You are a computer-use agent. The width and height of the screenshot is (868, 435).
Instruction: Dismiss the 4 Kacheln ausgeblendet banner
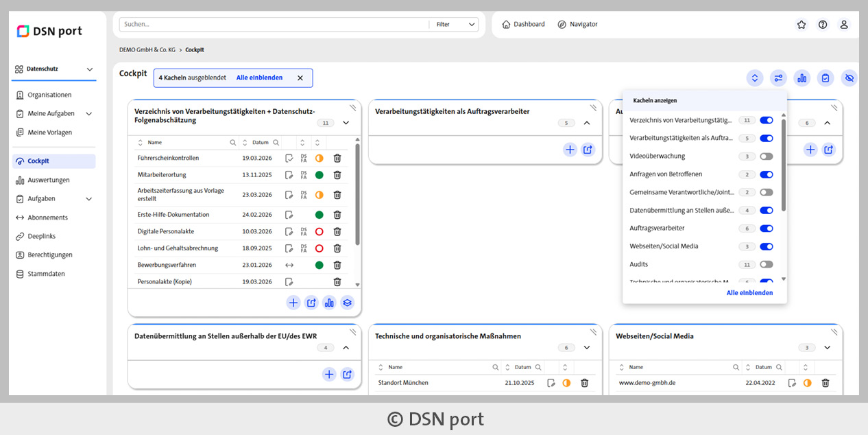[300, 78]
